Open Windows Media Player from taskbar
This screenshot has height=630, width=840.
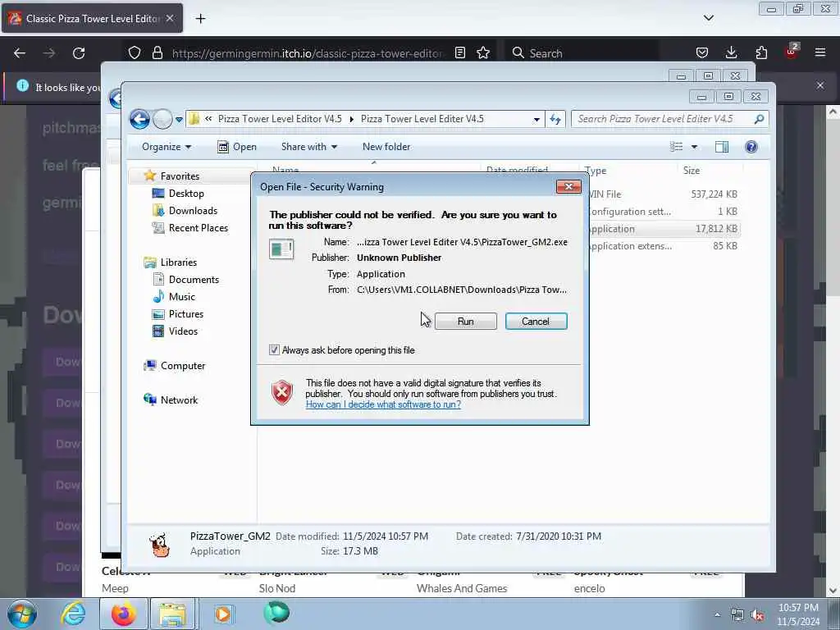[223, 614]
